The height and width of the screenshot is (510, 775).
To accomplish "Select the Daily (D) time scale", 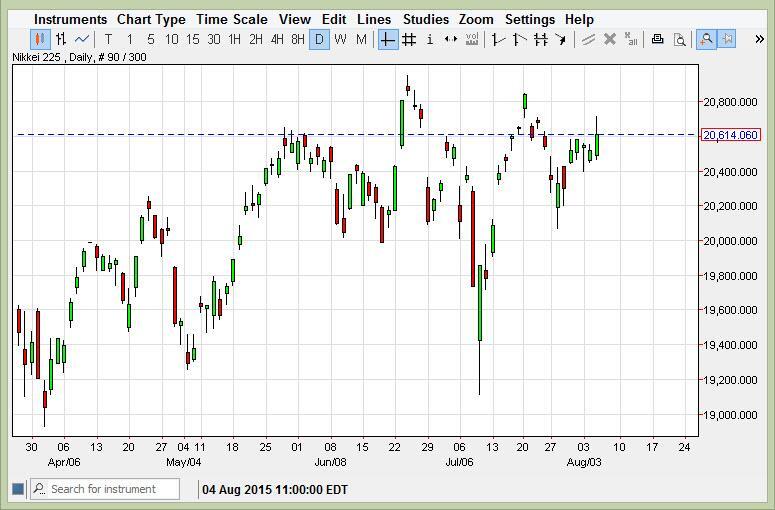I will click(x=319, y=40).
